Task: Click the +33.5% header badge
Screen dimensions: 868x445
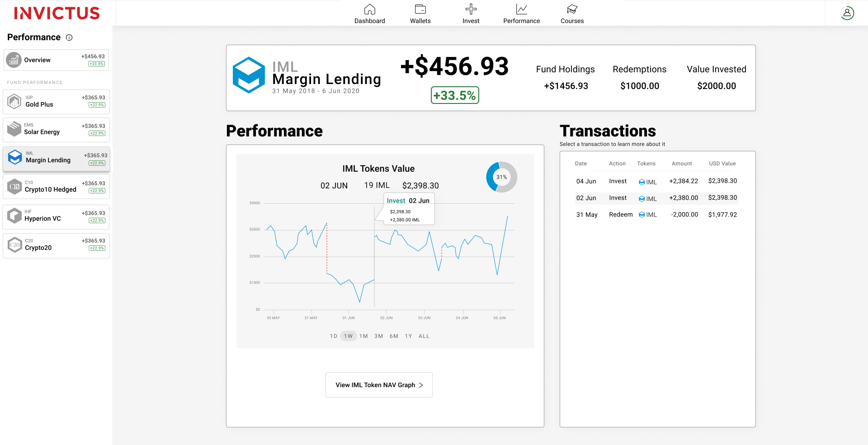Action: click(x=455, y=95)
